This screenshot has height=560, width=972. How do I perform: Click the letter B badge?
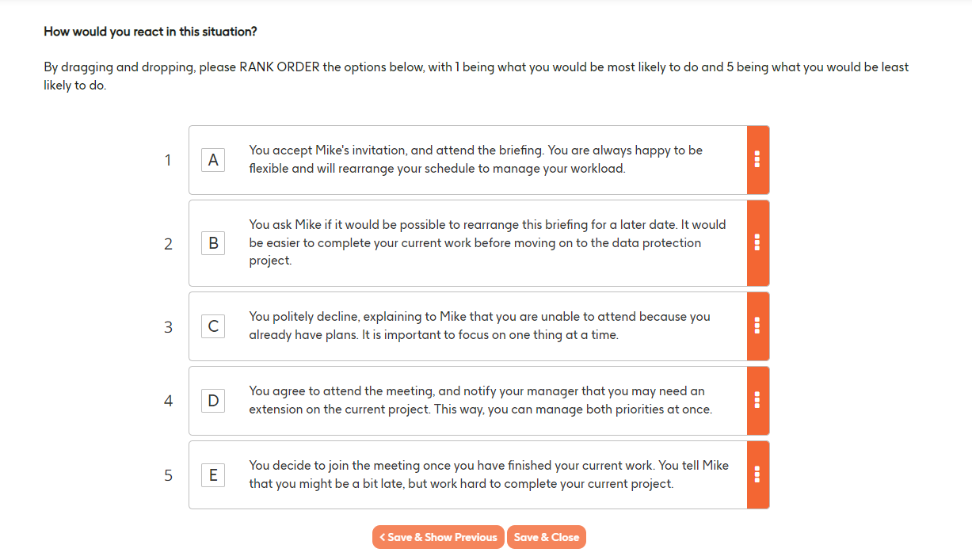213,243
